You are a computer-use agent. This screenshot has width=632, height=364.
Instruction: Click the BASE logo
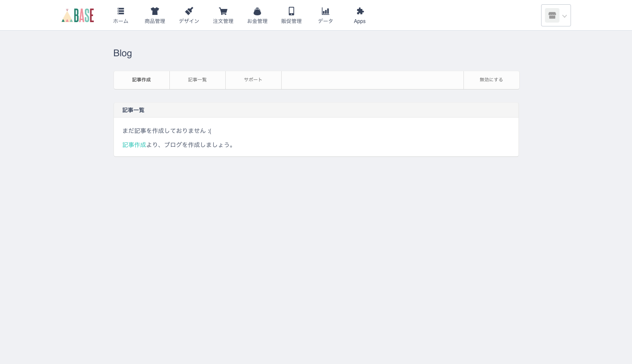(x=78, y=15)
